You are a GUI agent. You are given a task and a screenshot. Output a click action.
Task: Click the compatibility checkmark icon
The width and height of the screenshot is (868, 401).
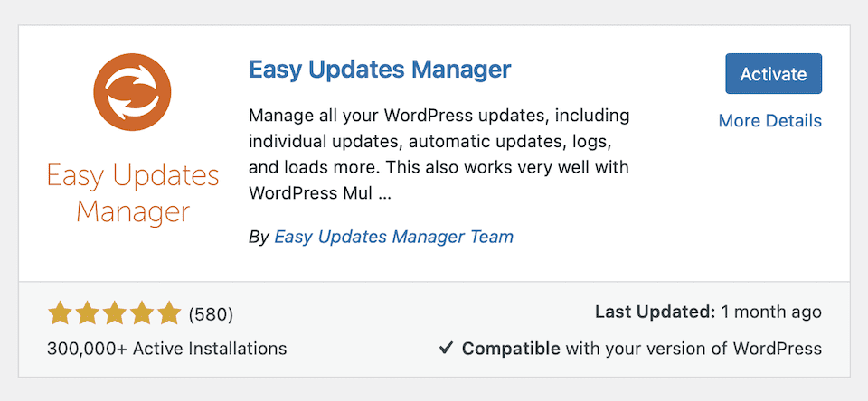(446, 348)
